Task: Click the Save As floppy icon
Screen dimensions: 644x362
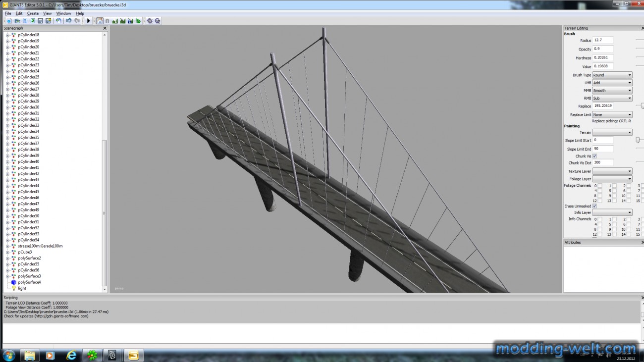Action: point(48,21)
